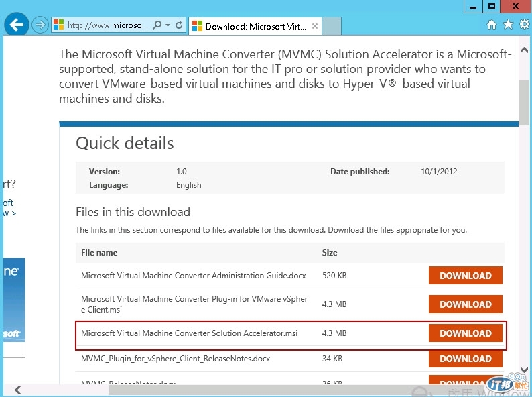Click the 'Files in this download' heading
Image resolution: width=532 pixels, height=397 pixels.
(x=133, y=212)
